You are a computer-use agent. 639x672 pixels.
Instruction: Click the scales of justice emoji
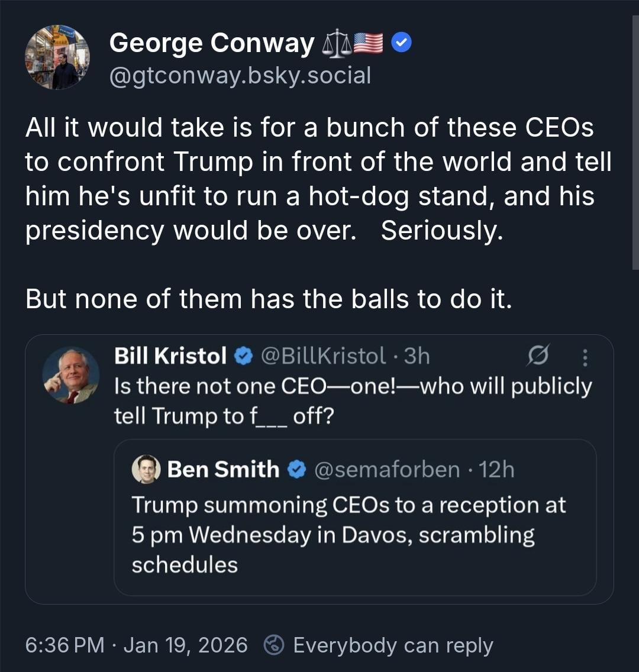tap(337, 44)
